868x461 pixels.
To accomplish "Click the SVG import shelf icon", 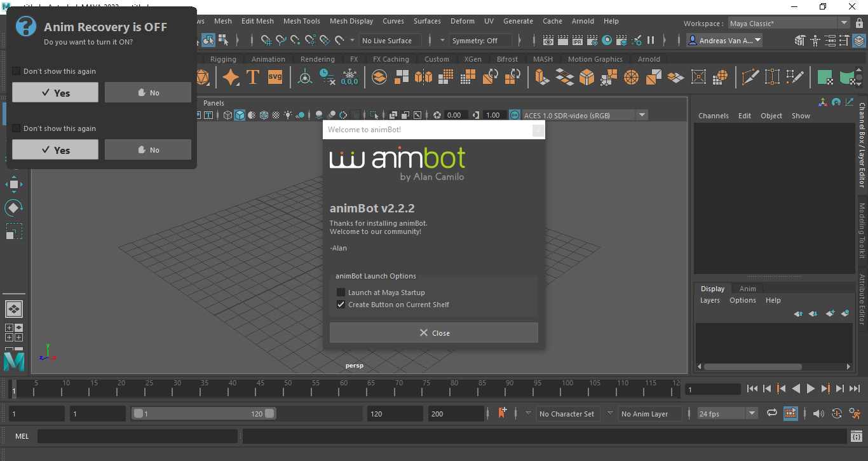I will tap(275, 77).
